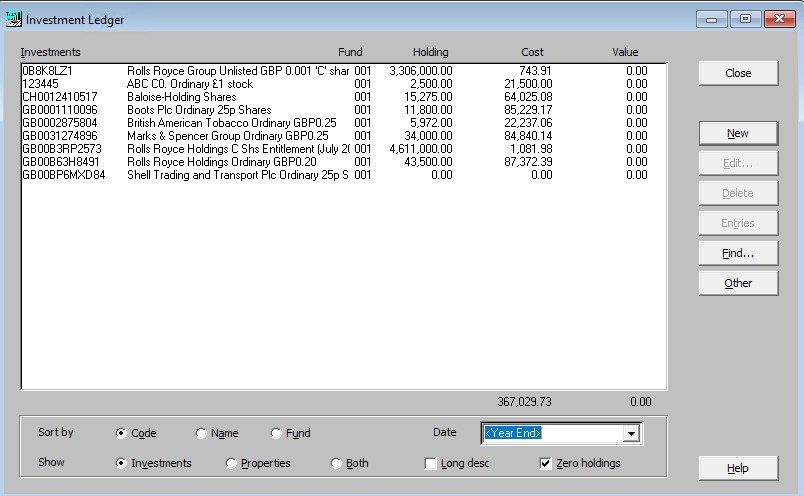Viewport: 804px width, 496px height.
Task: Click cost value 21,500.00
Action: [528, 84]
